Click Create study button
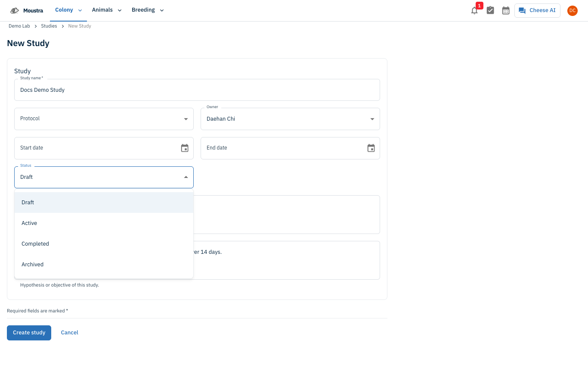The height and width of the screenshot is (368, 588). [x=29, y=333]
